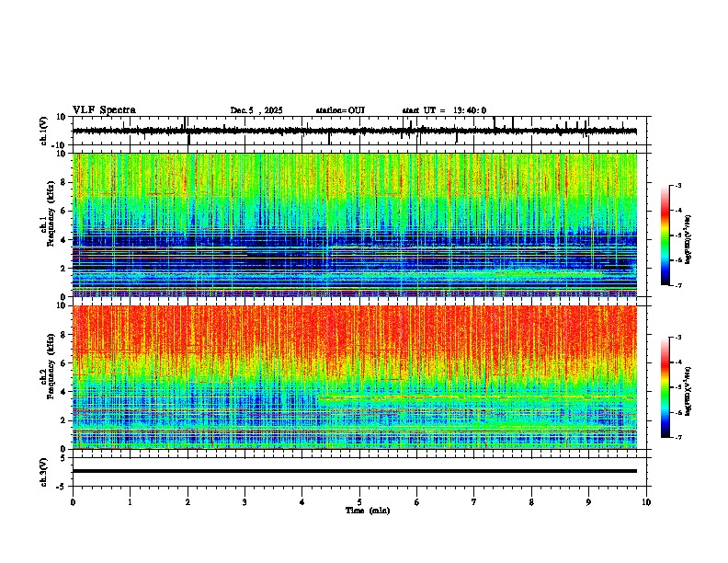Click time axis tick label "9"
728x563 pixels.
(x=588, y=502)
